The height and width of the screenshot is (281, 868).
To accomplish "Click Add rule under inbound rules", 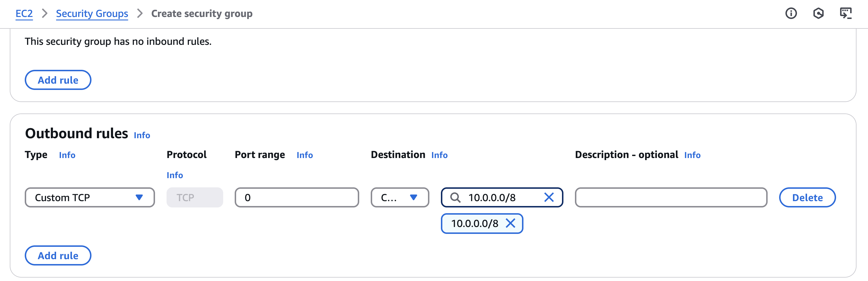I will [58, 80].
